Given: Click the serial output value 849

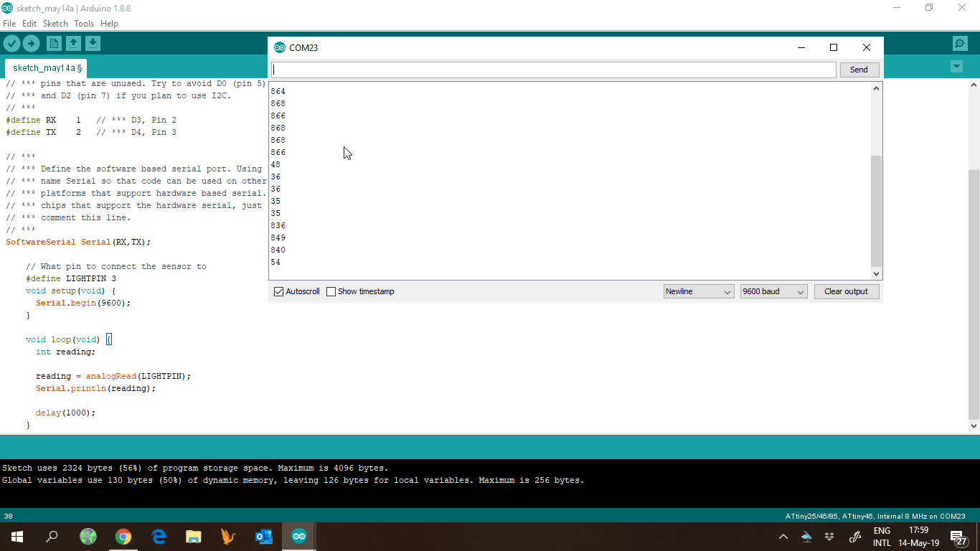Looking at the screenshot, I should coord(278,237).
